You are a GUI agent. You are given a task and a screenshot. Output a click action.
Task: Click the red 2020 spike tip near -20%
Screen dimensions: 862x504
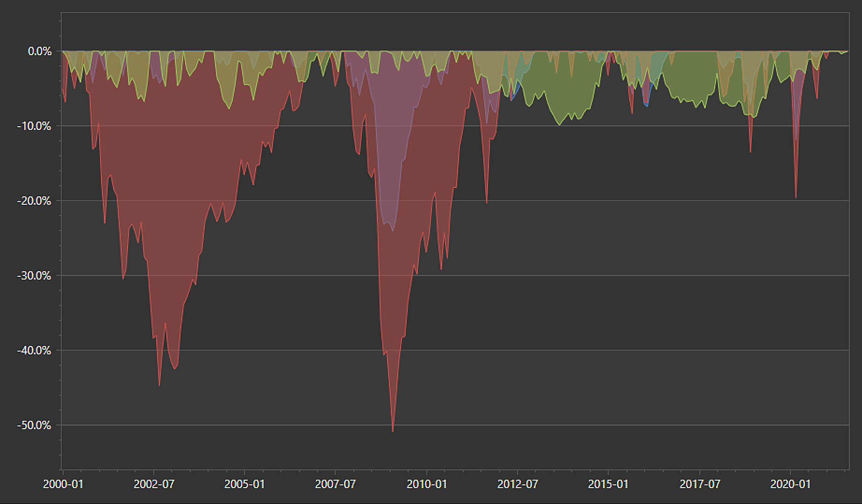tap(796, 197)
